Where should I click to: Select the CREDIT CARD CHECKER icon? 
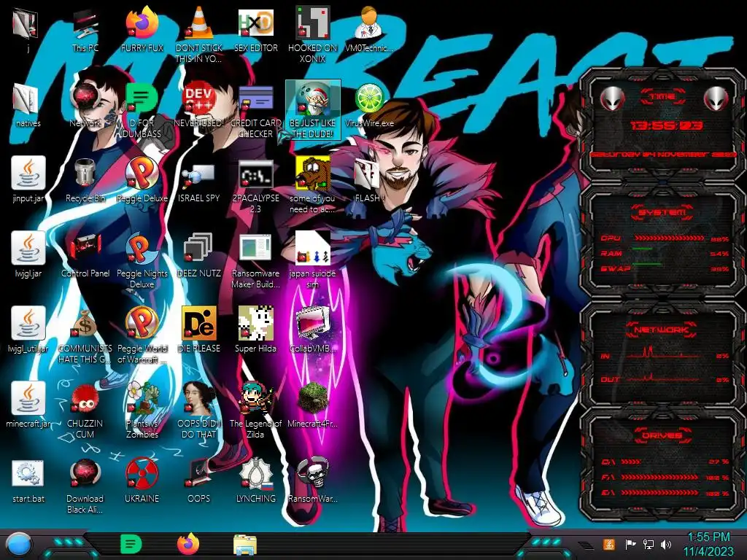point(256,99)
